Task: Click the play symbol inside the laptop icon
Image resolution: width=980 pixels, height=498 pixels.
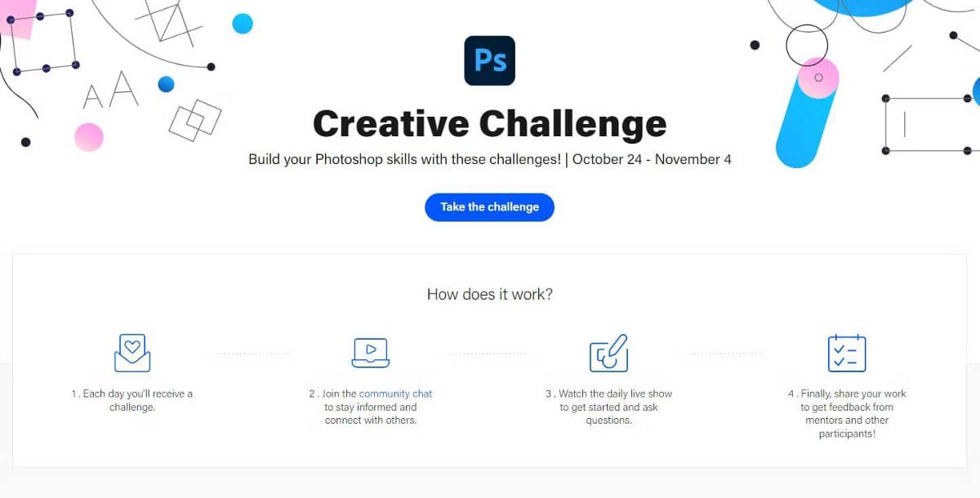Action: [372, 349]
